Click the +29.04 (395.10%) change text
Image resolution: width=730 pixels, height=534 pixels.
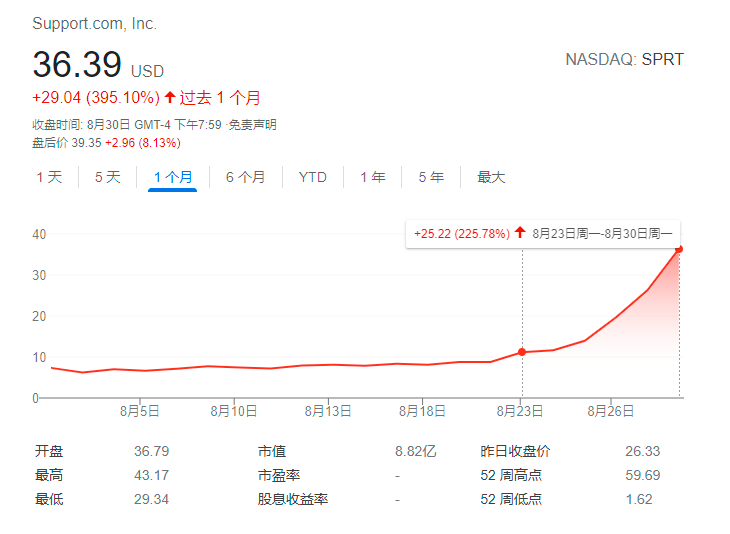pos(96,97)
